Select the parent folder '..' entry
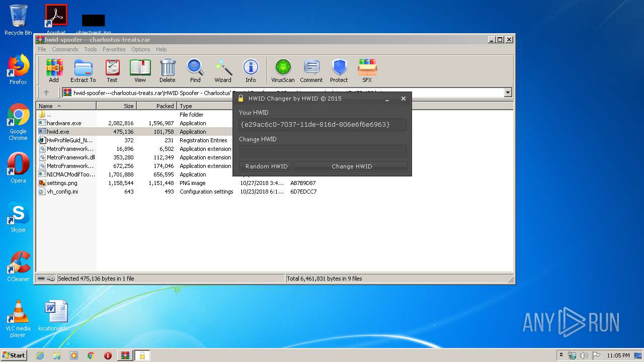 (49, 115)
